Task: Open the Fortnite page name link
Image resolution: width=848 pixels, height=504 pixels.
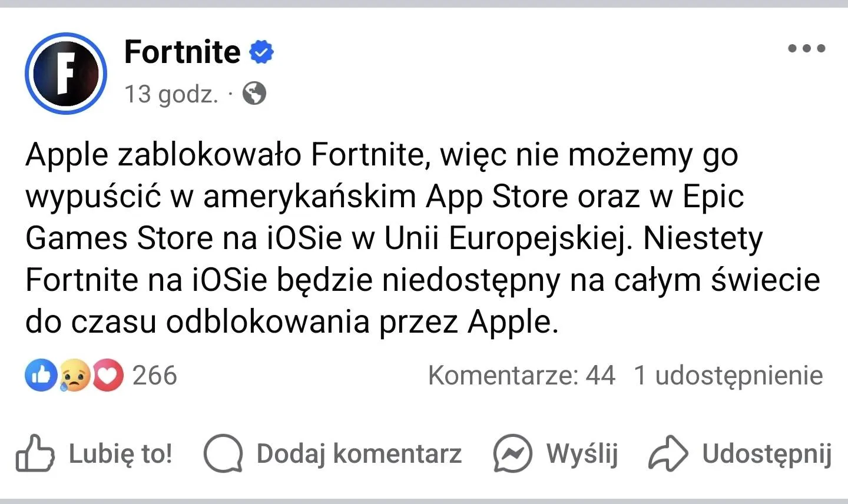Action: pos(183,52)
